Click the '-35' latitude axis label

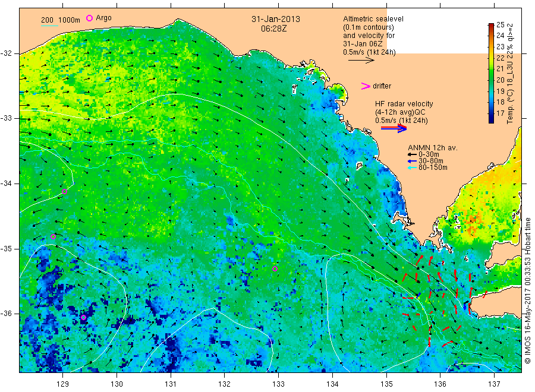(x=7, y=248)
